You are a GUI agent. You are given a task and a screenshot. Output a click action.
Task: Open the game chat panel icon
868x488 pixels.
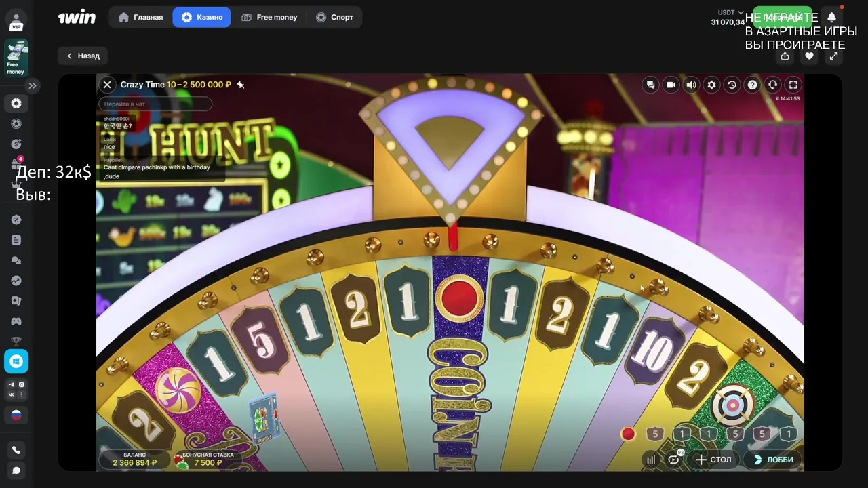pos(650,85)
